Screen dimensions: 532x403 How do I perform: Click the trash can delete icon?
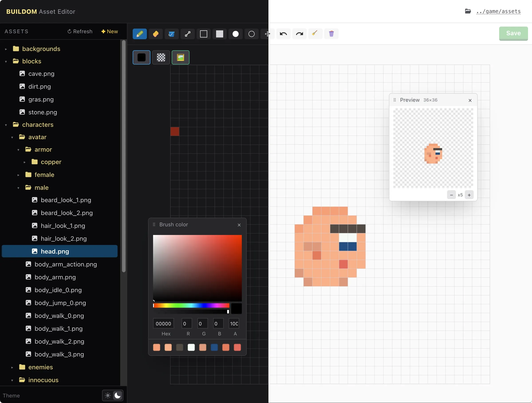point(331,34)
